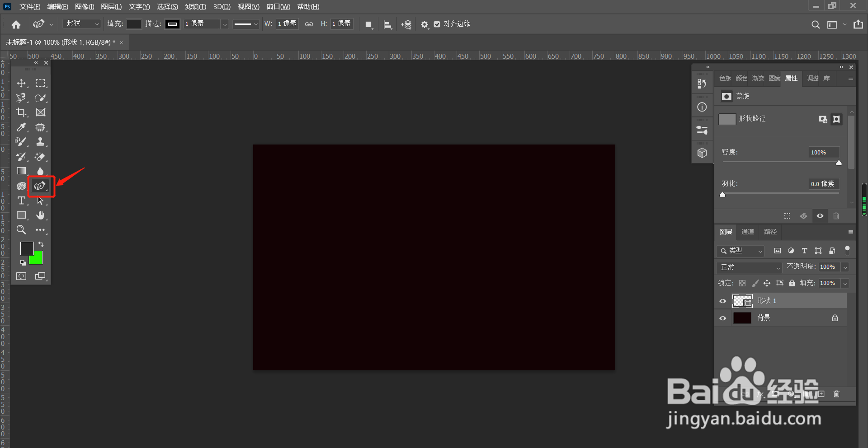The image size is (868, 448).
Task: Toggle lock transparent pixels
Action: coord(742,283)
